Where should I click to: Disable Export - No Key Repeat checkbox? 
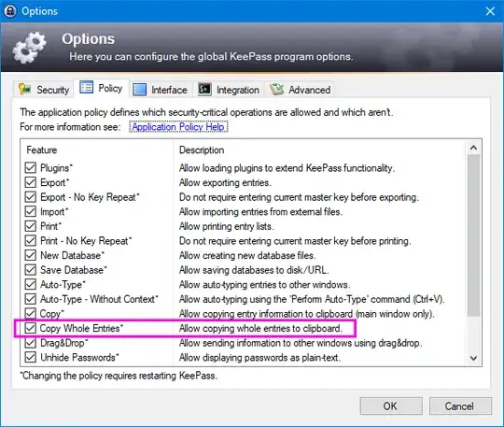31,197
